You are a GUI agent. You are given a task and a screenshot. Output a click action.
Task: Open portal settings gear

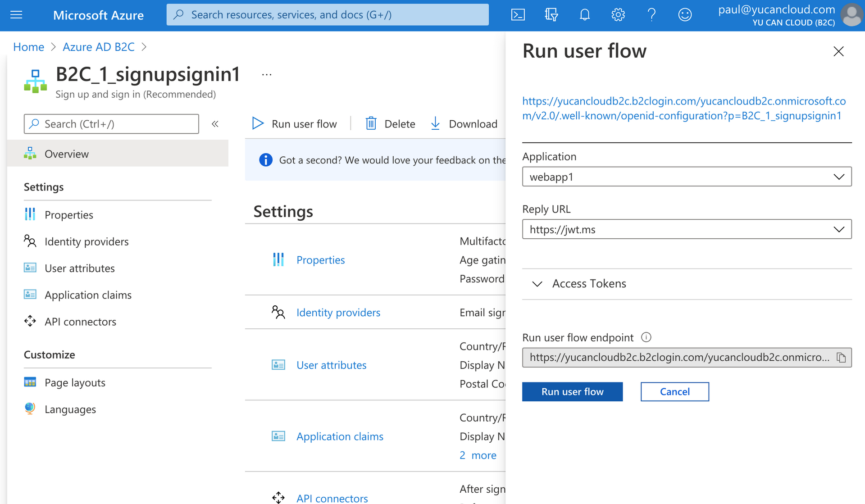pyautogui.click(x=618, y=15)
